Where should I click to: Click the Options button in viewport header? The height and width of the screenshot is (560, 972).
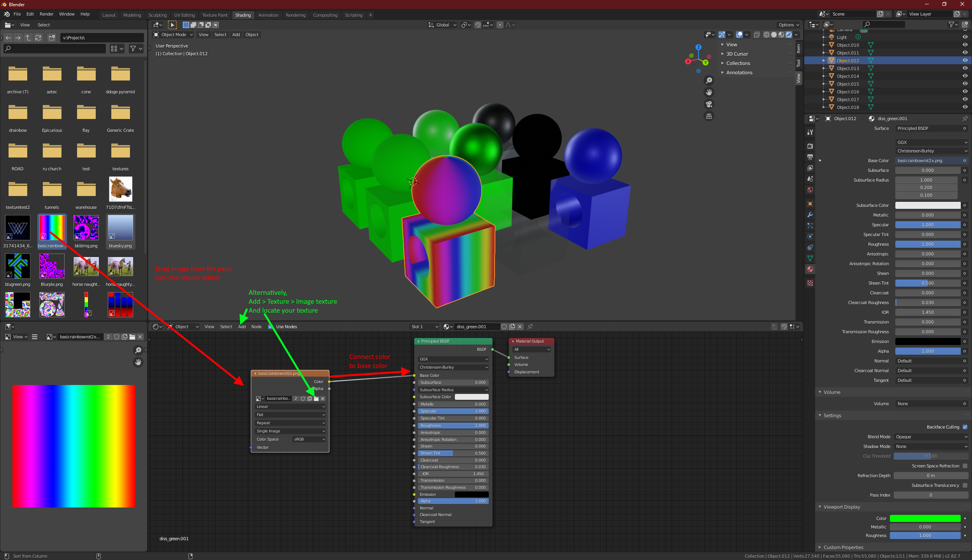click(x=788, y=25)
